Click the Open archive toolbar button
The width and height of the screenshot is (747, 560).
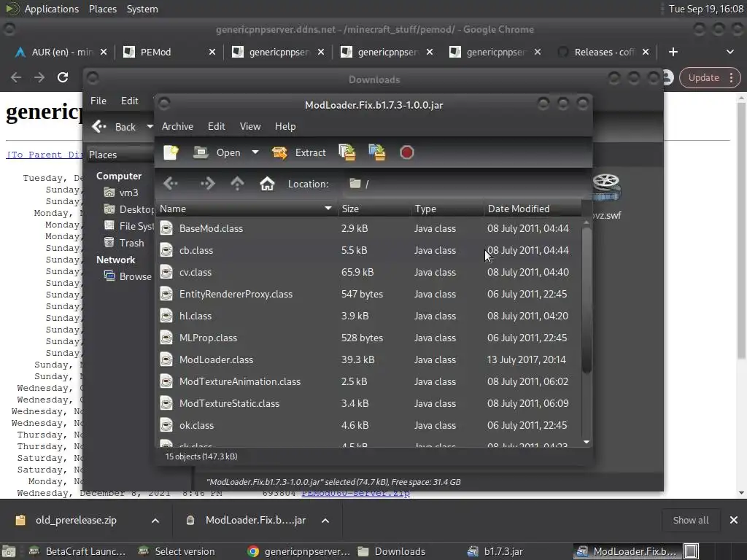click(217, 152)
